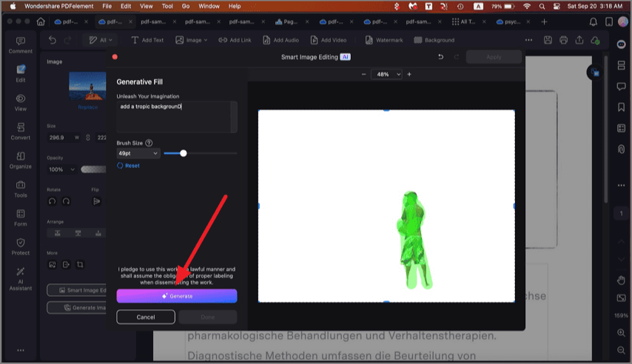The image size is (632, 364).
Task: Click Add Text in the toolbar
Action: 147,40
